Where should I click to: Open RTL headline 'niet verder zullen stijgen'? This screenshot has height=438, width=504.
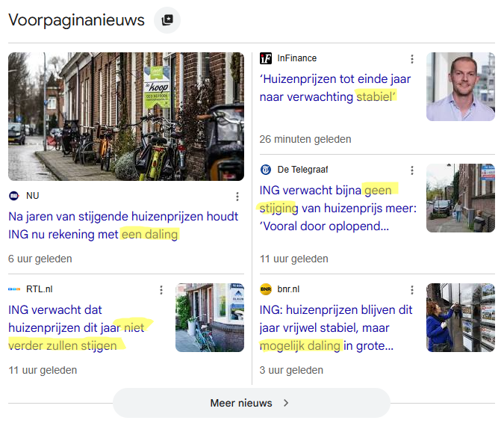pyautogui.click(x=77, y=327)
